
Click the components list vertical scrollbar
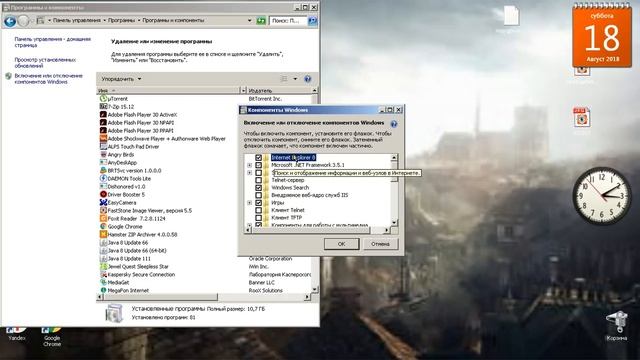pos(394,190)
